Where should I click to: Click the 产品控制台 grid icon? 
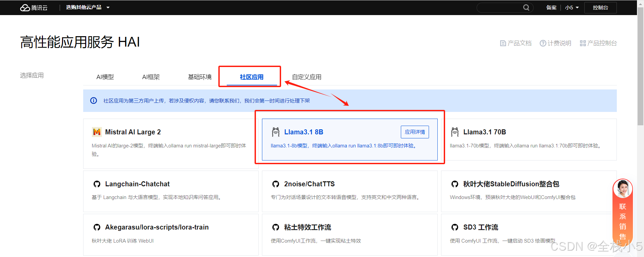click(x=583, y=43)
